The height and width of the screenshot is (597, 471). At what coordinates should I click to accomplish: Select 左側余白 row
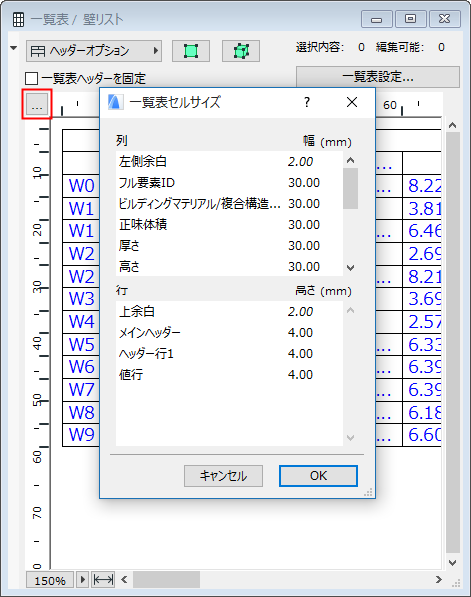[x=229, y=161]
